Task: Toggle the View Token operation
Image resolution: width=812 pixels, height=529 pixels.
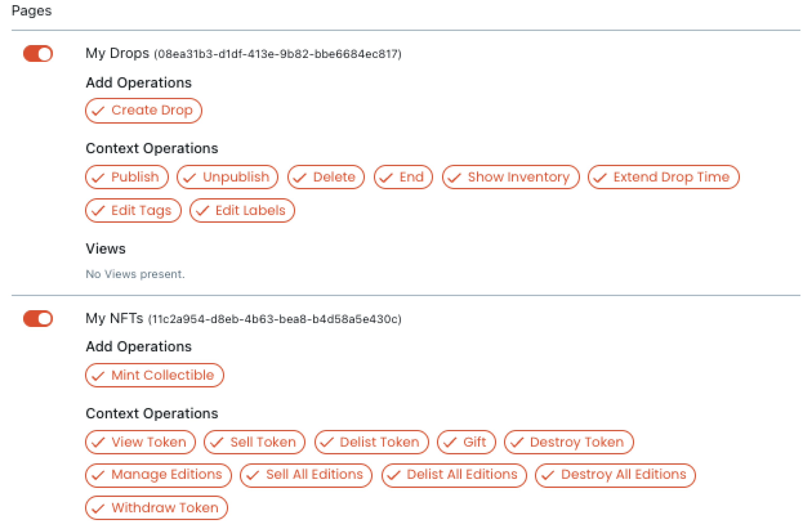Action: (140, 442)
